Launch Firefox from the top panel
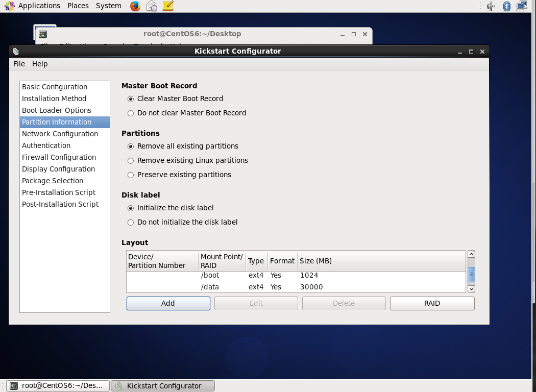This screenshot has width=536, height=392. pos(135,6)
